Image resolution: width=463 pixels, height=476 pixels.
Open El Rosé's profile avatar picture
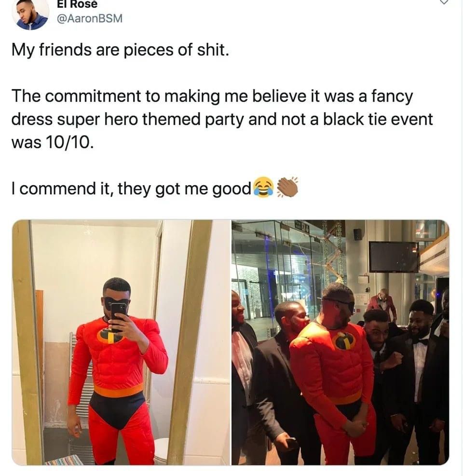(x=30, y=14)
